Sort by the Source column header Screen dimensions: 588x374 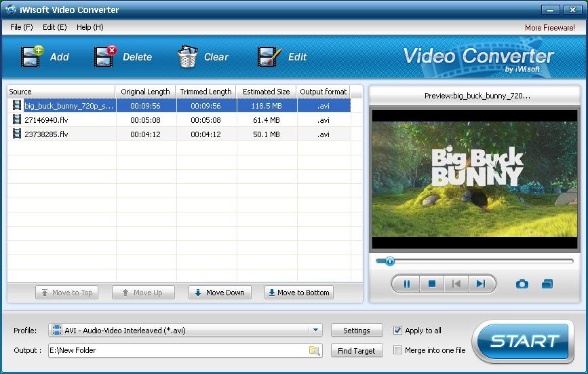[61, 92]
